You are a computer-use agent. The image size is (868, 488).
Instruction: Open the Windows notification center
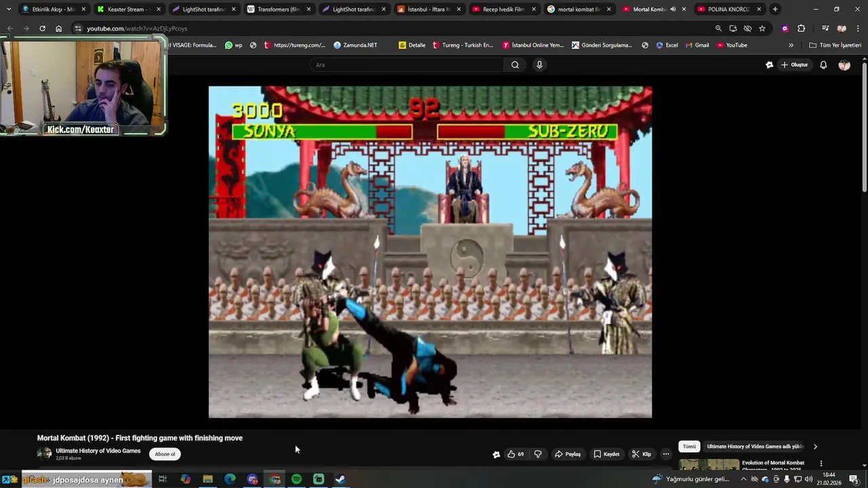pos(854,479)
